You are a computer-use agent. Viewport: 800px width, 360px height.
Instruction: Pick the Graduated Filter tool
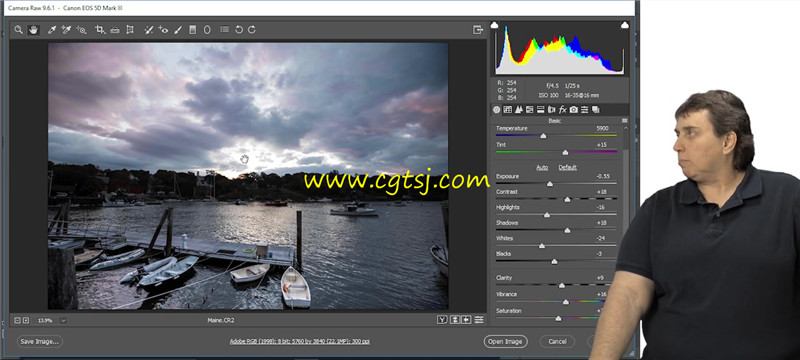tap(192, 30)
